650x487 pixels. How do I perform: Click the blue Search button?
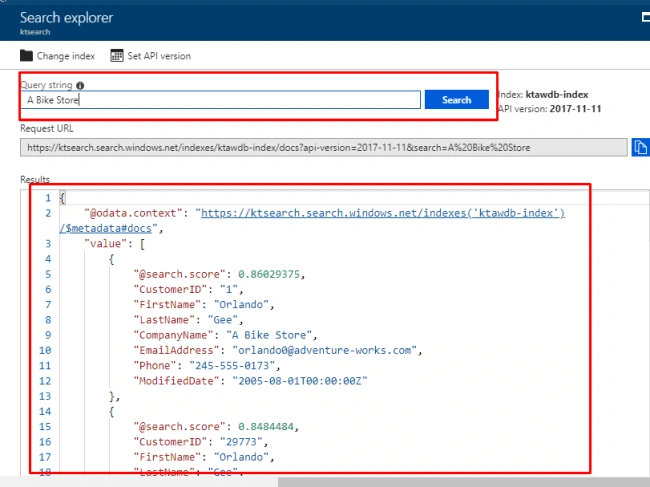456,99
